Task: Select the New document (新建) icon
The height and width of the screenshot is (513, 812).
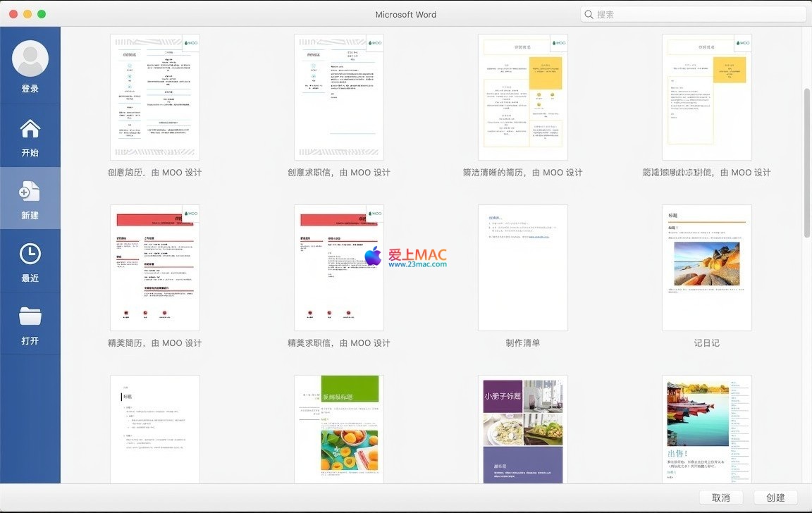Action: click(30, 192)
